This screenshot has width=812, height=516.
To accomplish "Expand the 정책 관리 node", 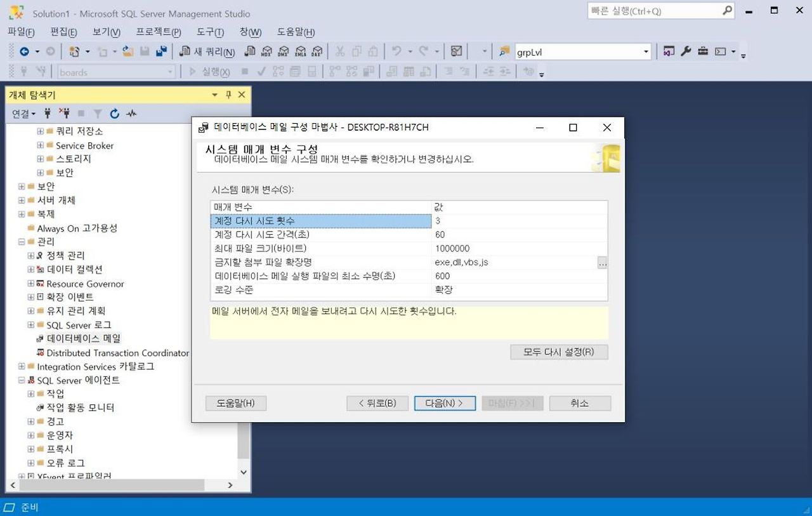I will click(x=31, y=256).
